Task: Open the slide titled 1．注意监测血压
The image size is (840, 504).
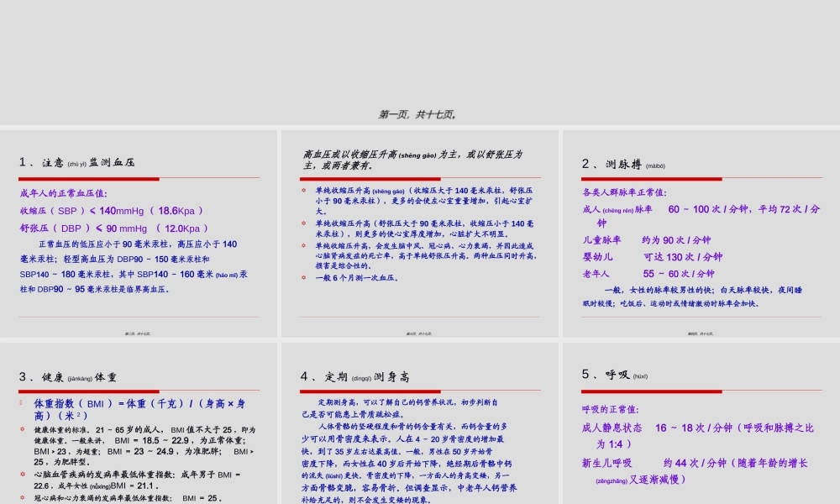Action: coord(139,235)
